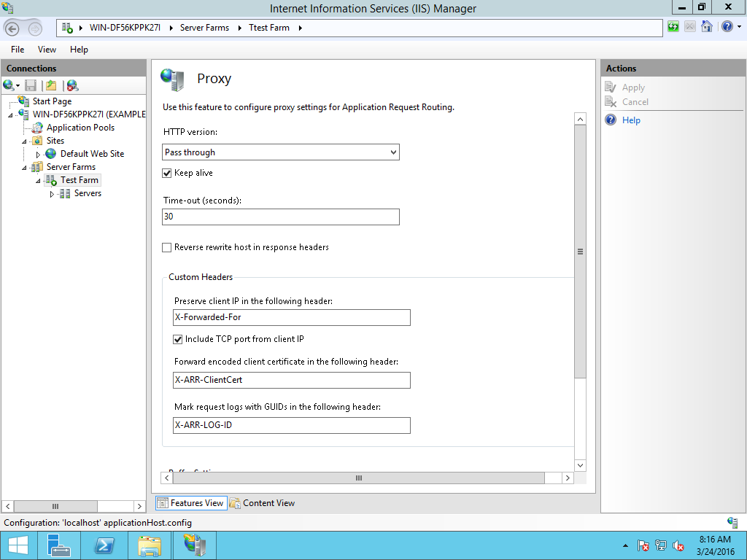Expand the Servers tree node
This screenshot has width=747, height=560.
tap(52, 192)
